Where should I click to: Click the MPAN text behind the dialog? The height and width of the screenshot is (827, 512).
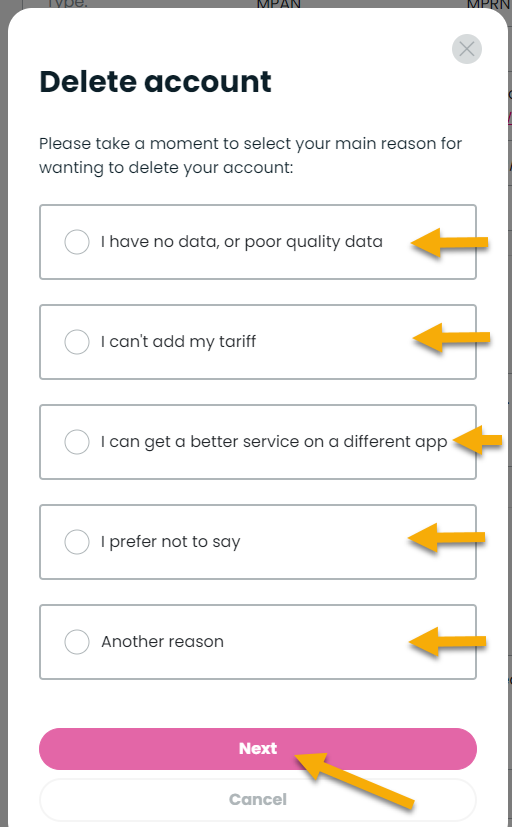coord(278,5)
